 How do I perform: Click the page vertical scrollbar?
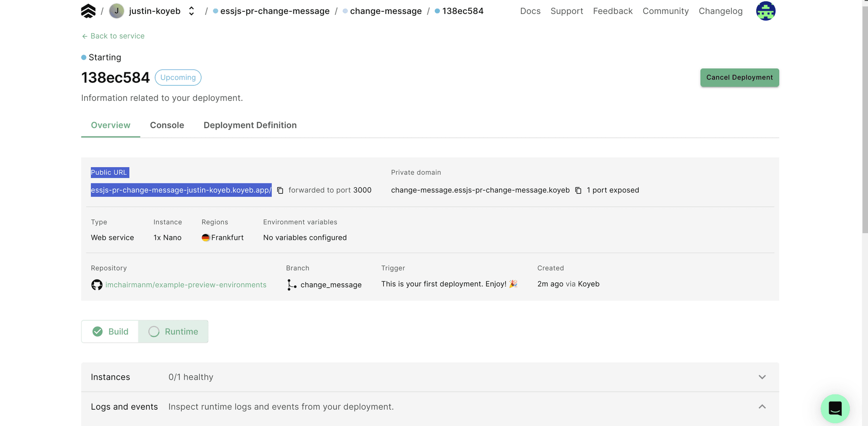point(864,136)
